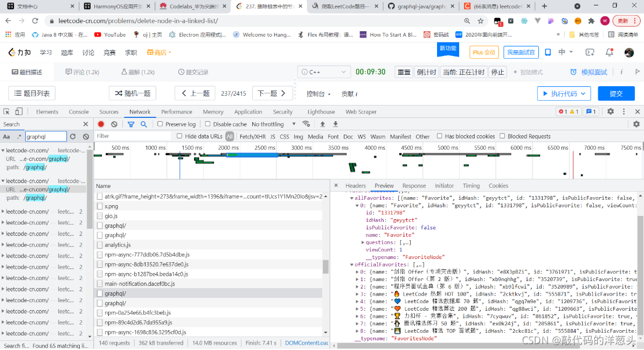This screenshot has width=644, height=350.
Task: Open the 执行代码 dropdown button
Action: point(564,94)
